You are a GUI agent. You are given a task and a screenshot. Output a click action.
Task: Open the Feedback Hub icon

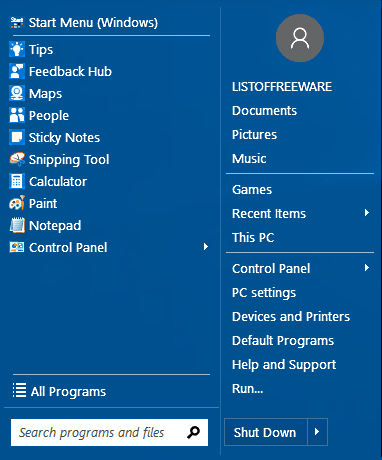[x=17, y=71]
